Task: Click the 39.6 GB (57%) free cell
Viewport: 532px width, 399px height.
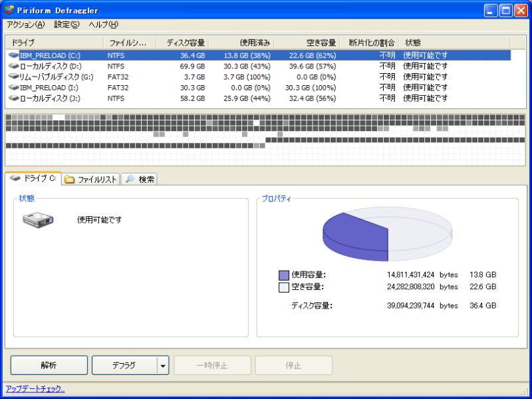Action: pos(313,66)
